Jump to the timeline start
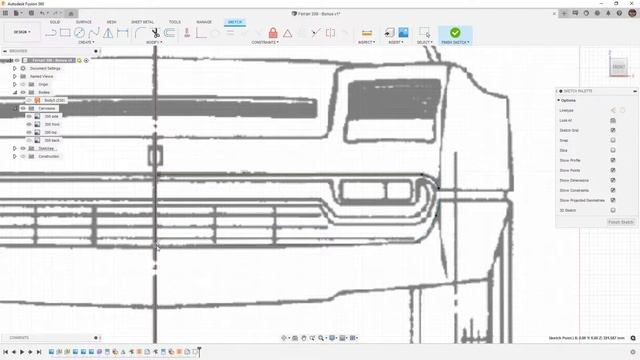 coord(6,352)
